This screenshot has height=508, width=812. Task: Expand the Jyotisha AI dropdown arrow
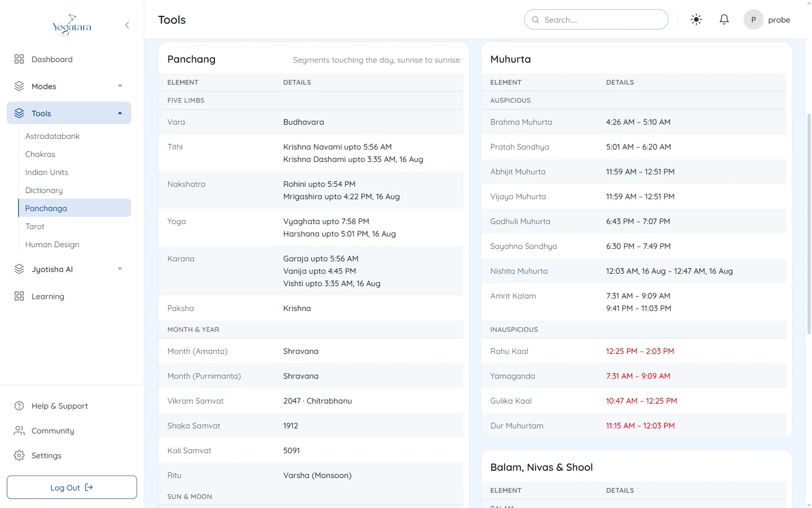[120, 269]
